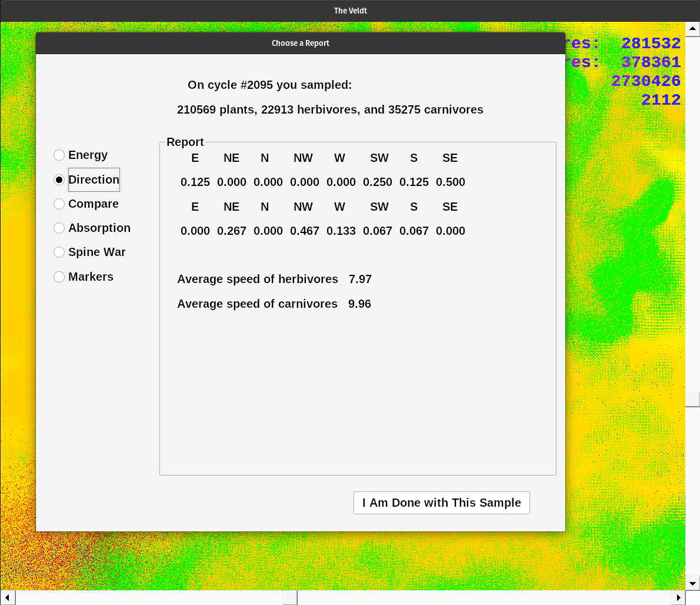The width and height of the screenshot is (700, 605).
Task: Click the average speed of carnivores value
Action: (x=359, y=304)
